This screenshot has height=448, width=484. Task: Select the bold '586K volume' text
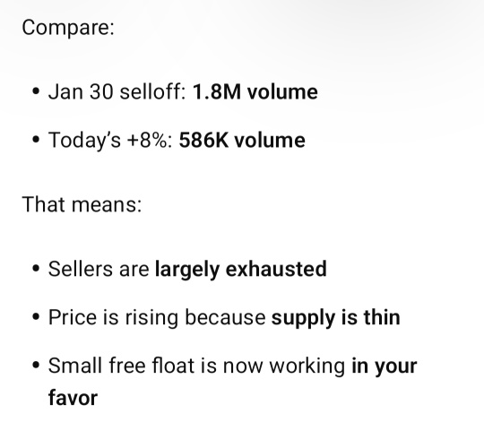point(242,140)
